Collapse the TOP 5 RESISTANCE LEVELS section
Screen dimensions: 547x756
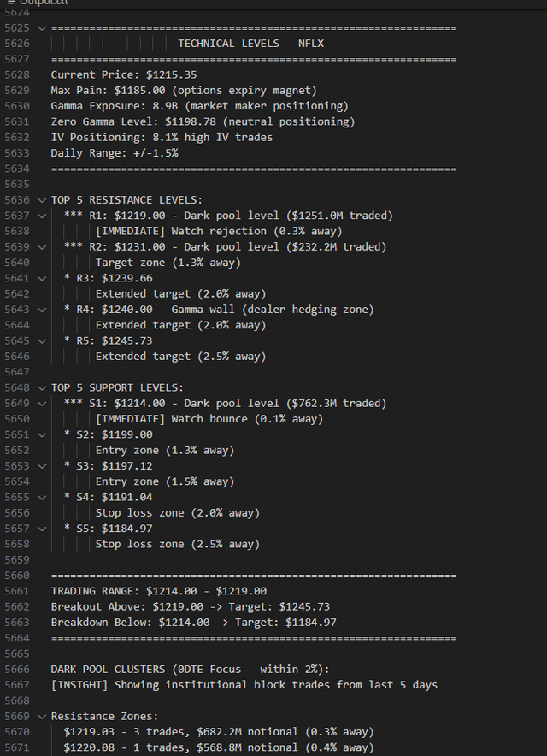coord(42,199)
